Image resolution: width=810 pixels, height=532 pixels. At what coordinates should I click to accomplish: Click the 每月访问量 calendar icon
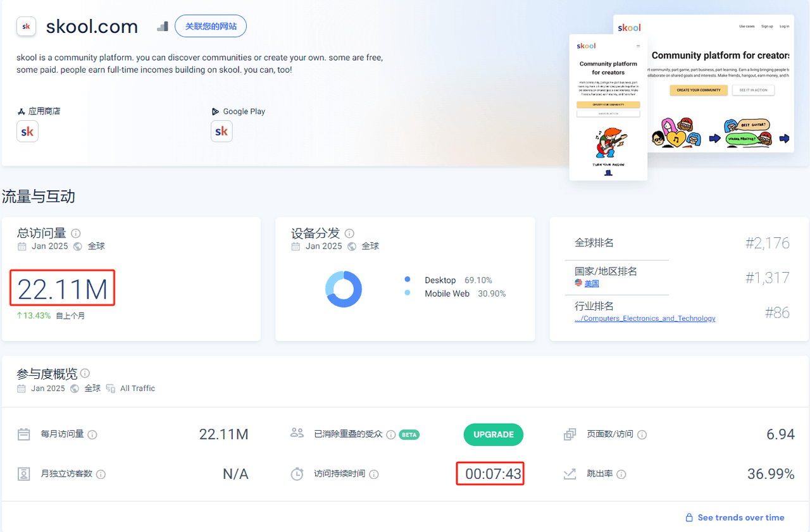point(24,435)
